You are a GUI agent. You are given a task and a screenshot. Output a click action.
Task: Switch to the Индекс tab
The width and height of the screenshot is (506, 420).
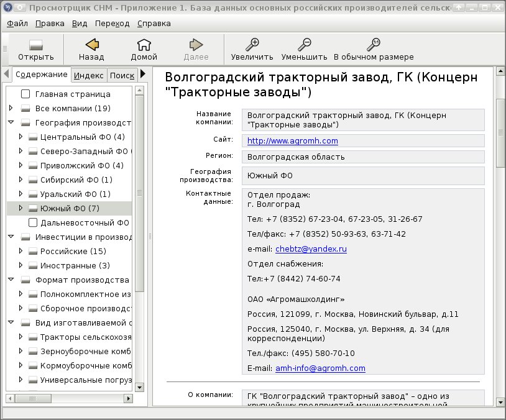point(88,75)
